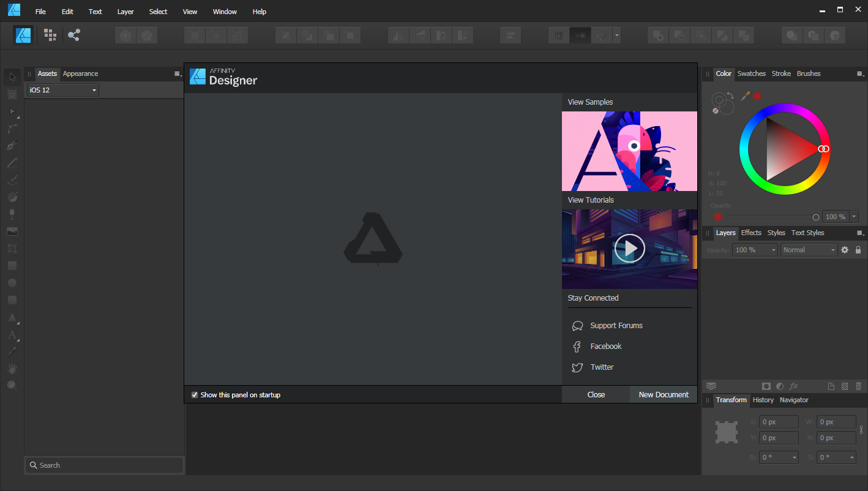Select the Color Picker tool in toolbox
Image resolution: width=868 pixels, height=491 pixels.
pyautogui.click(x=12, y=351)
